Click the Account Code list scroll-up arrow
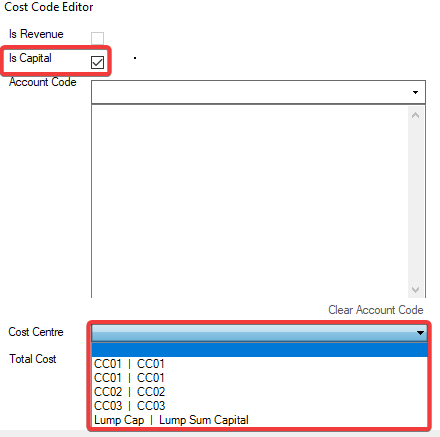 (x=415, y=115)
